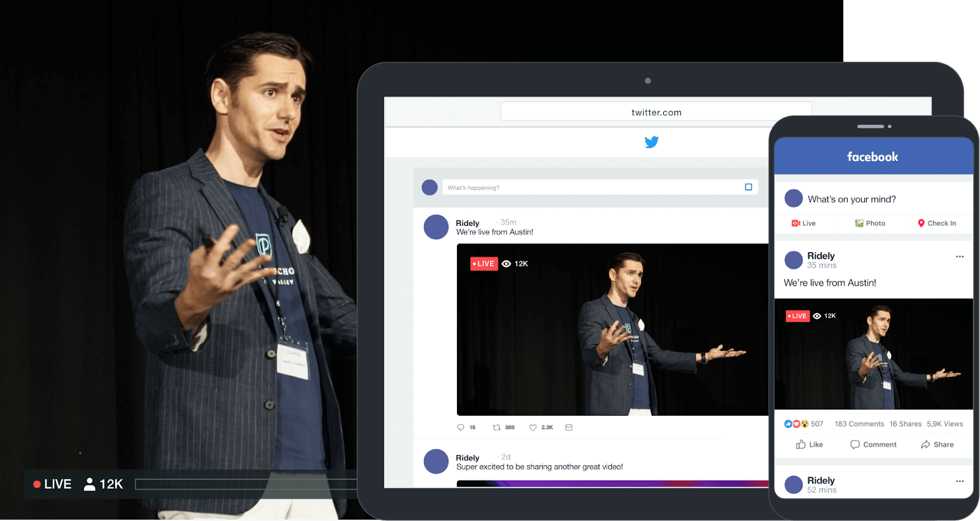Image resolution: width=980 pixels, height=521 pixels.
Task: Click "35m" timestamp on tweet
Action: coord(508,222)
